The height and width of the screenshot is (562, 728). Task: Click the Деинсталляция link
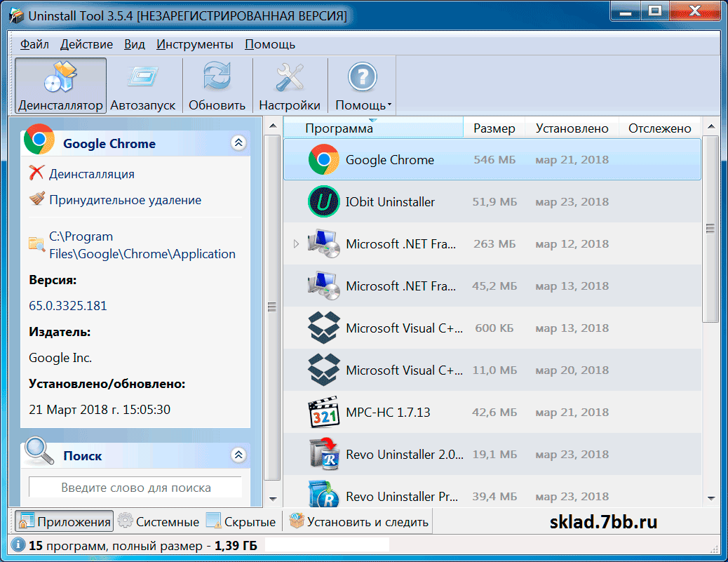[92, 174]
